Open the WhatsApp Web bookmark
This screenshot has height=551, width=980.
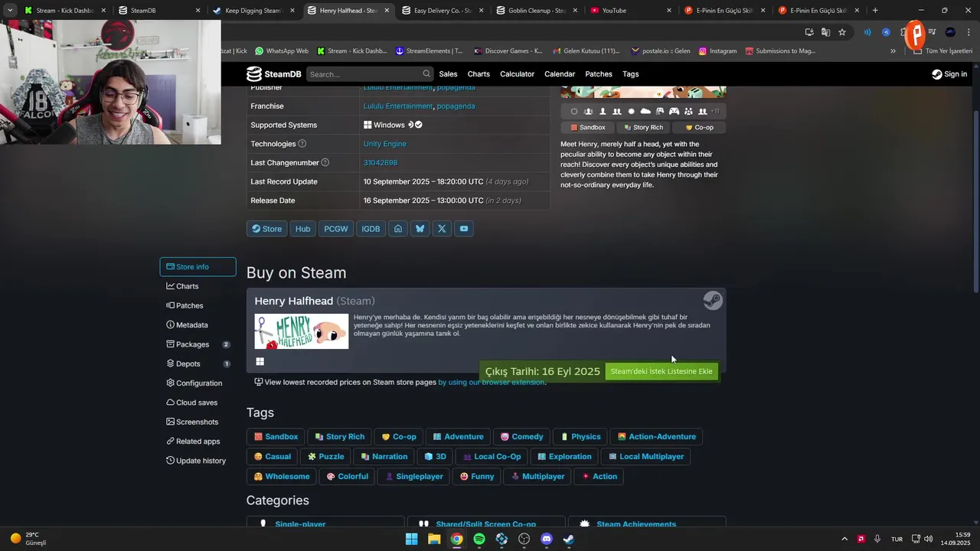(x=282, y=51)
